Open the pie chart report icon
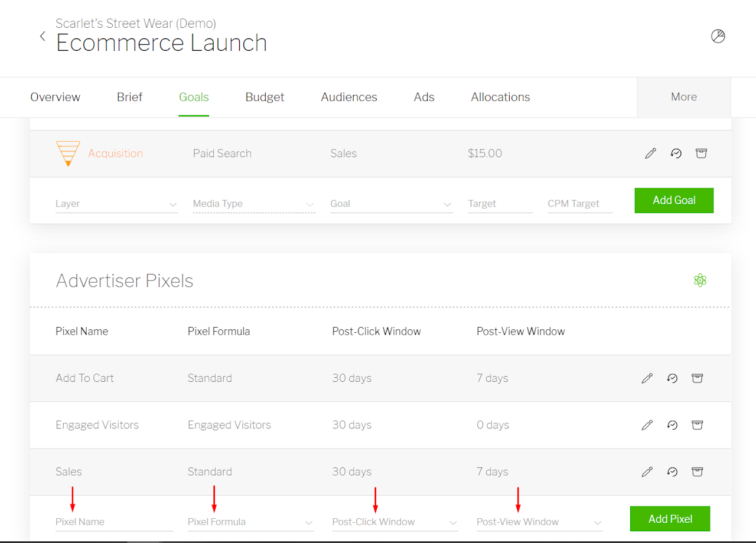 click(718, 37)
